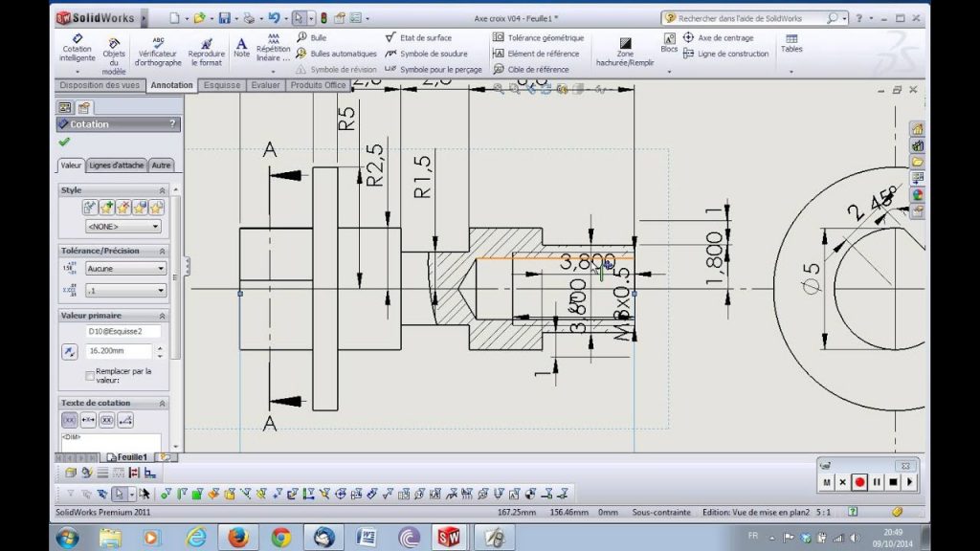The height and width of the screenshot is (551, 980).
Task: Add an Etat de surface symbol
Action: (x=419, y=37)
